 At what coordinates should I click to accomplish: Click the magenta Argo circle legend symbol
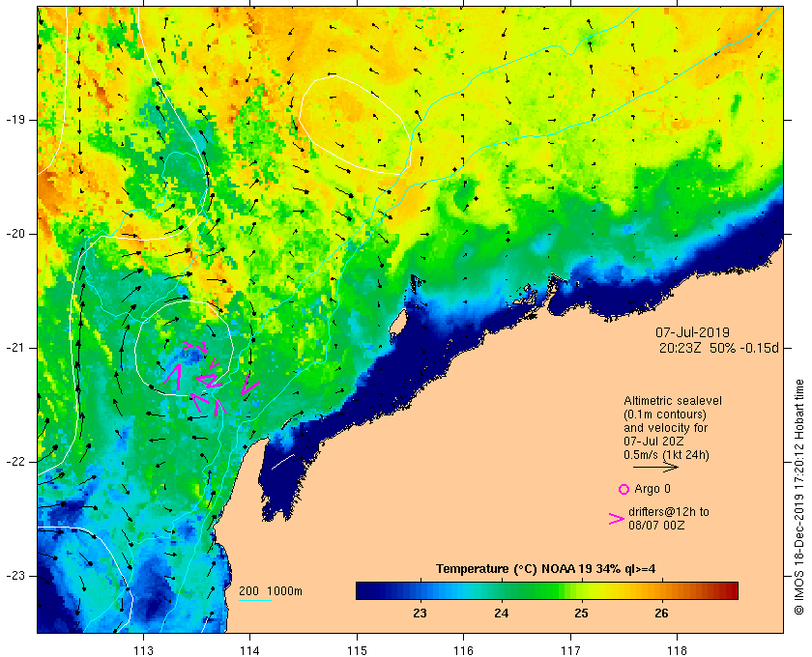pos(623,489)
